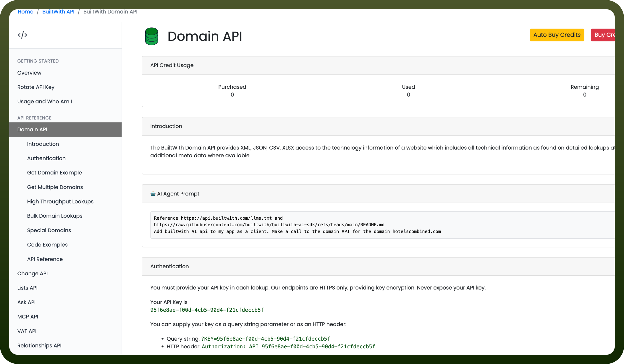Open the Home breadcrumb link

25,12
